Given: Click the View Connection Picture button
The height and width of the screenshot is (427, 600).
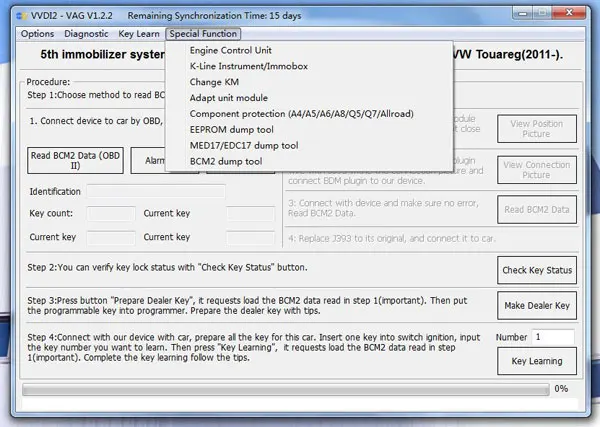Looking at the screenshot, I should (537, 169).
